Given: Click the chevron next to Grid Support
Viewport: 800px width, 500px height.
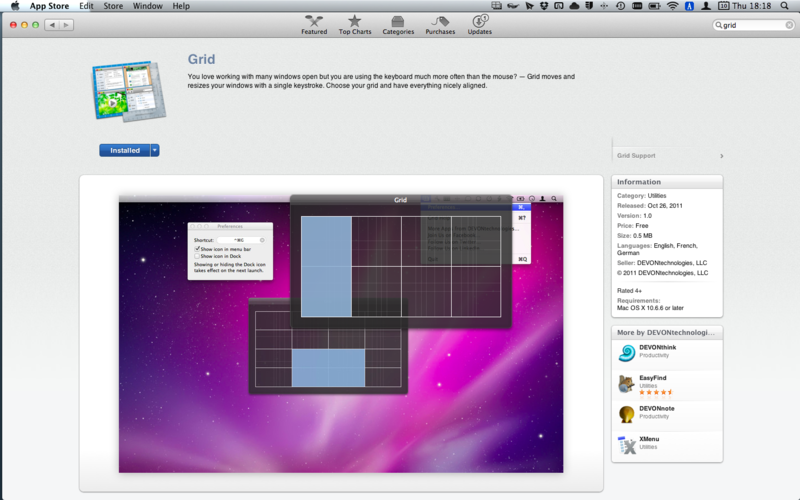Looking at the screenshot, I should coord(721,156).
